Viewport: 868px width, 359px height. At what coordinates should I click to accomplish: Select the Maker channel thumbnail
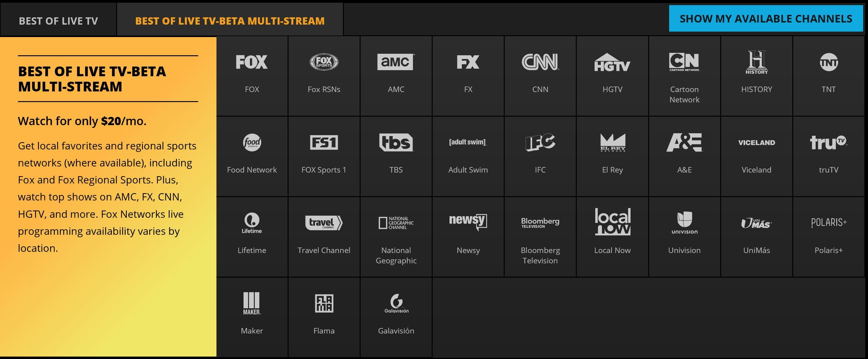pos(251,303)
